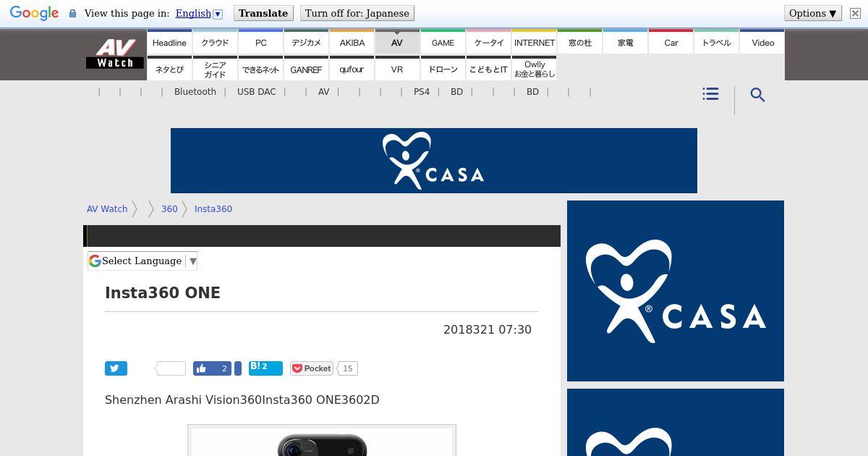Screen dimensions: 868x456
Task: Save article to Pocket
Action: point(312,368)
